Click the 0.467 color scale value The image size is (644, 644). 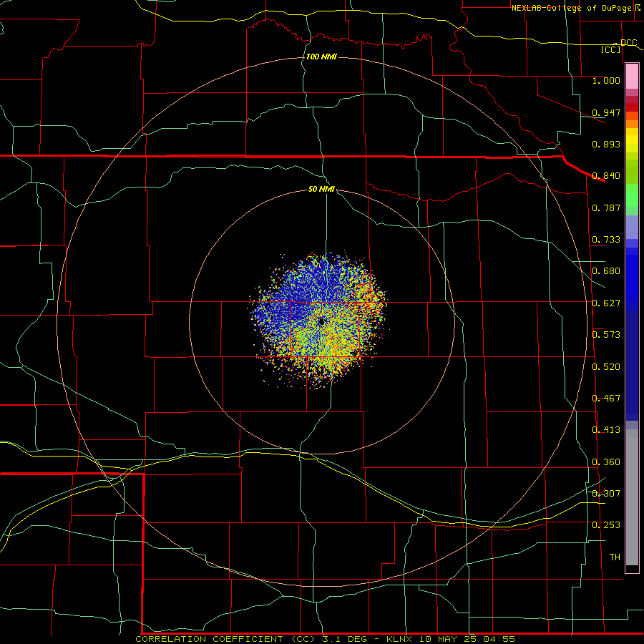point(606,399)
